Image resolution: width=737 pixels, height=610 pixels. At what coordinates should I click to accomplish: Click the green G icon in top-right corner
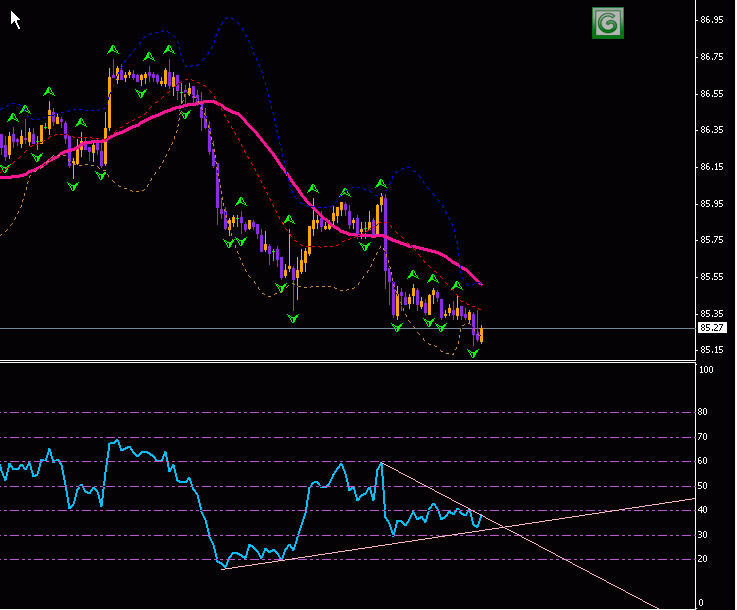[x=607, y=23]
